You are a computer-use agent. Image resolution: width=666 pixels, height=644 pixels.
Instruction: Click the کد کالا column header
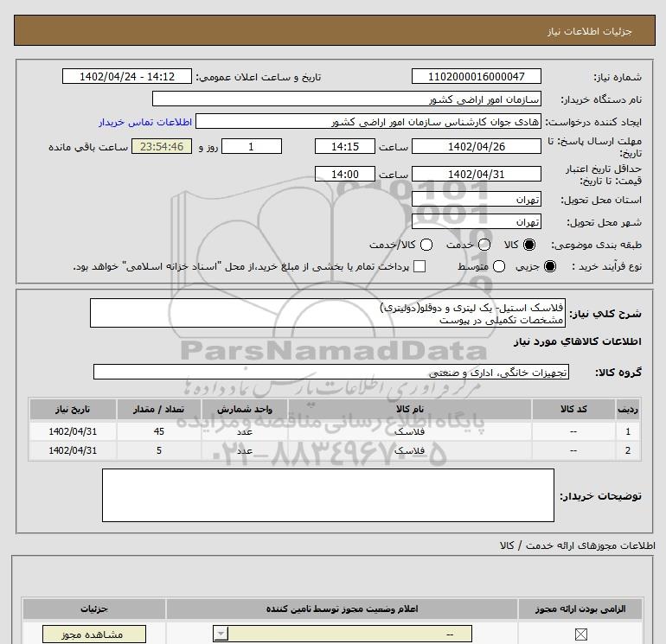pos(573,409)
